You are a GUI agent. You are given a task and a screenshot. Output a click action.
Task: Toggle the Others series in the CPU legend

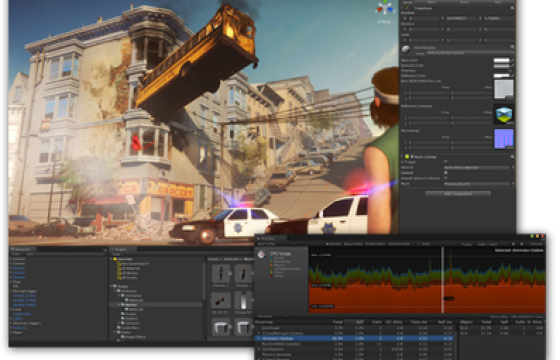click(x=278, y=276)
